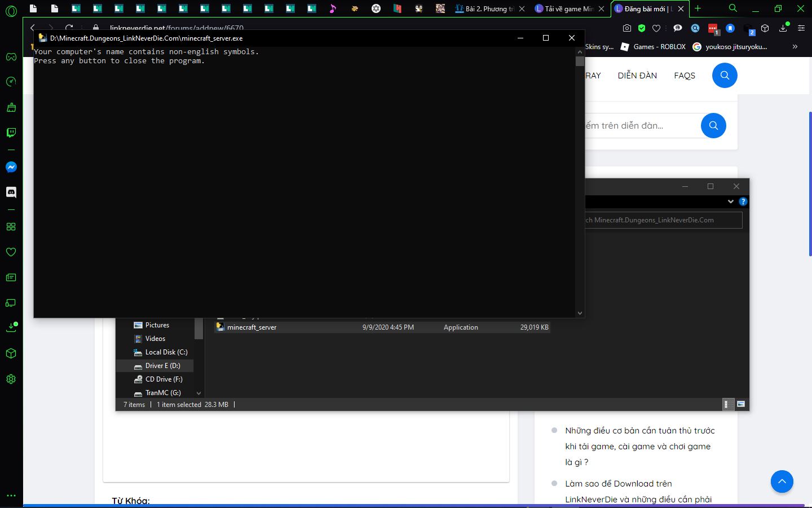This screenshot has height=508, width=812.
Task: Open the FAQS page link
Action: click(x=685, y=76)
